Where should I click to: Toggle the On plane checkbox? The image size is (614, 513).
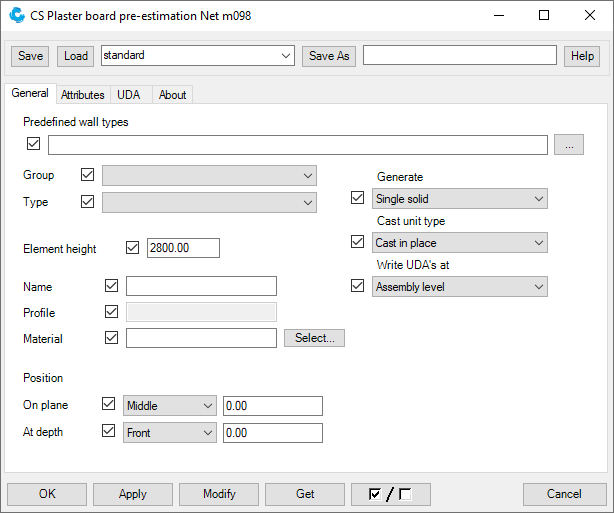point(109,405)
